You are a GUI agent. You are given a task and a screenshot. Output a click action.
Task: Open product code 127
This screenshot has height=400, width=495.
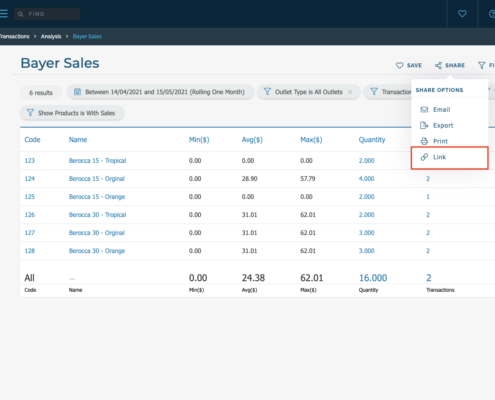pos(30,233)
